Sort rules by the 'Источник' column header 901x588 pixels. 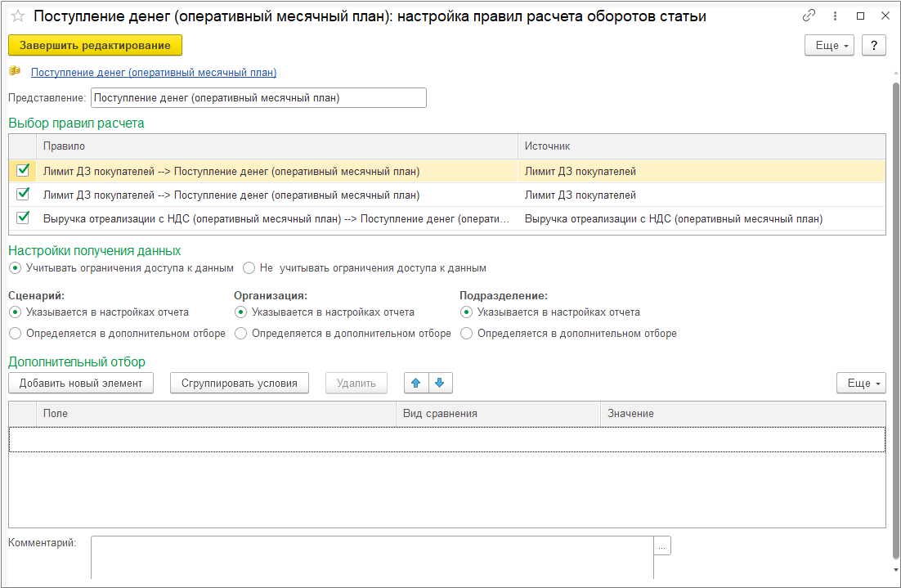point(701,146)
